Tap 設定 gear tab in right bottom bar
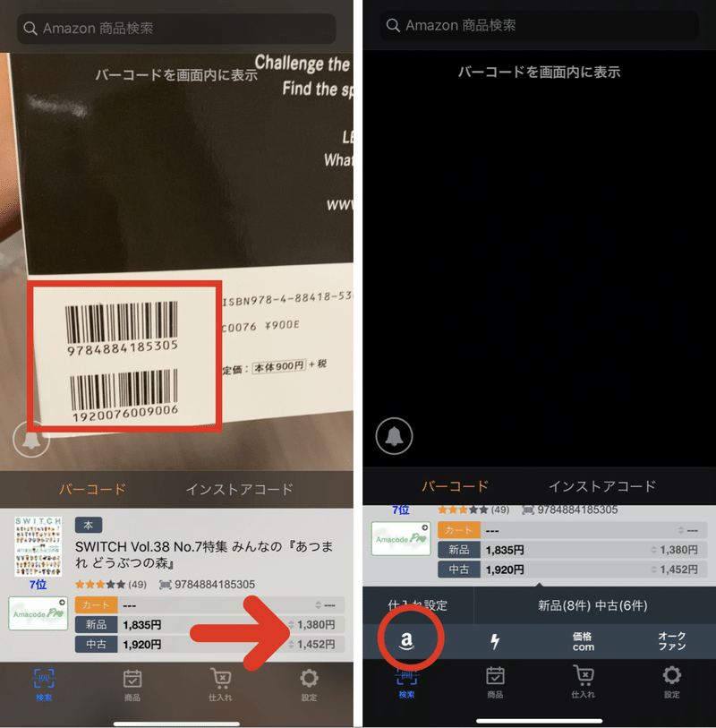 [x=672, y=682]
